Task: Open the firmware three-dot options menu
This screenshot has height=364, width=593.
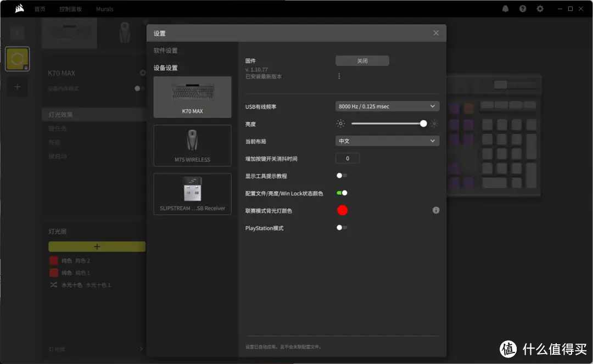Action: coord(339,76)
